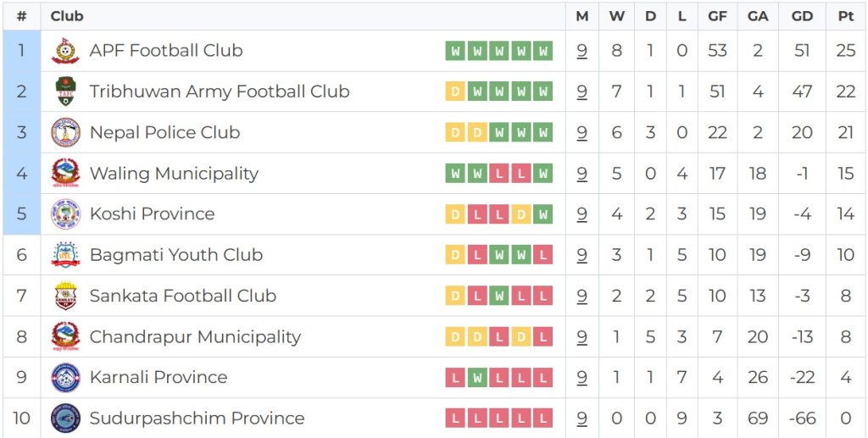The width and height of the screenshot is (868, 438).
Task: Click the Nepal Police Club emblem
Action: [65, 132]
